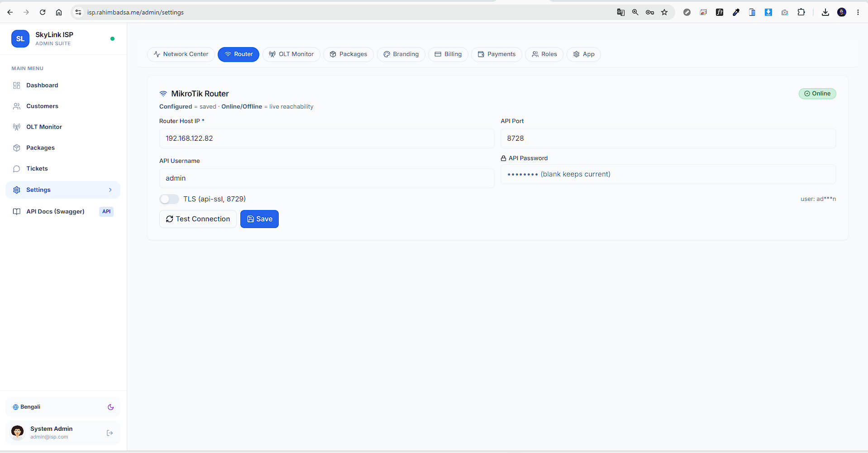Screen dimensions: 868x453
Task: Open Packages from the sidebar menu
Action: [63, 148]
